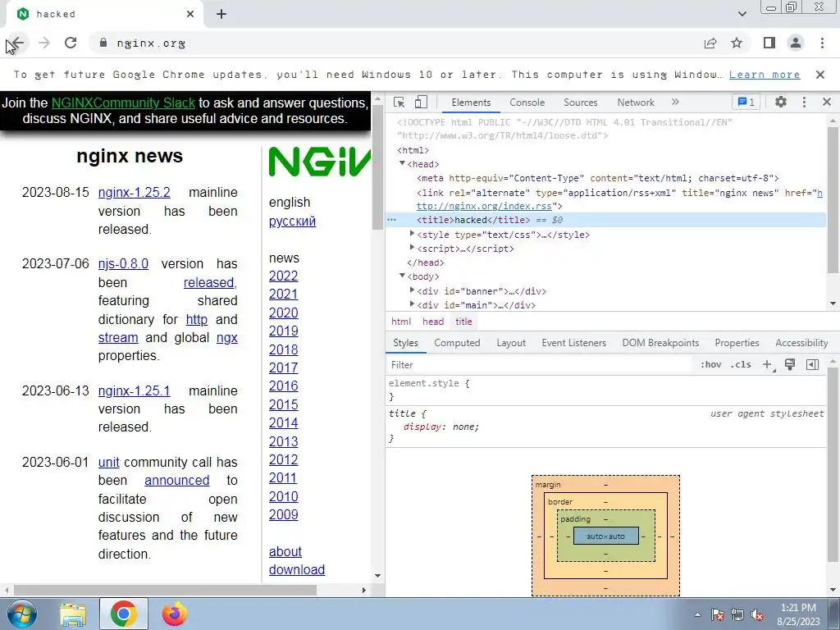Image resolution: width=840 pixels, height=630 pixels.
Task: Close the 'hacked' browser tab
Action: click(x=190, y=14)
